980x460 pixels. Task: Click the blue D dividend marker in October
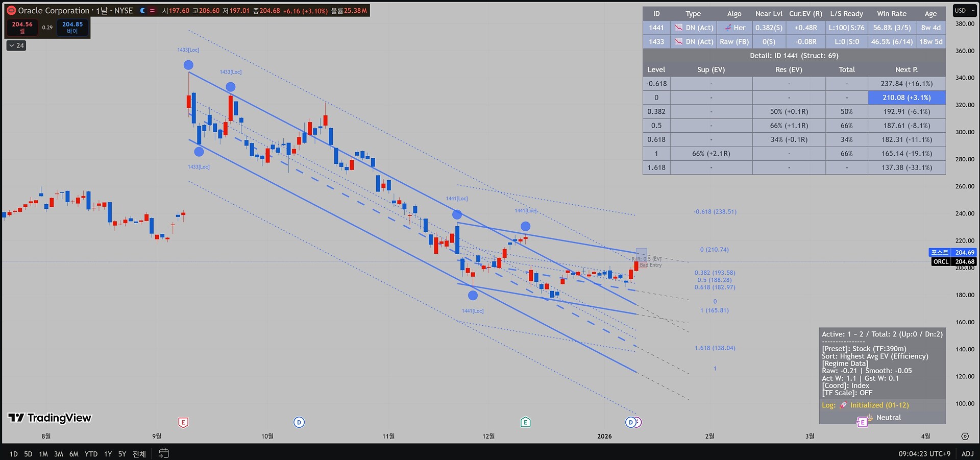299,422
